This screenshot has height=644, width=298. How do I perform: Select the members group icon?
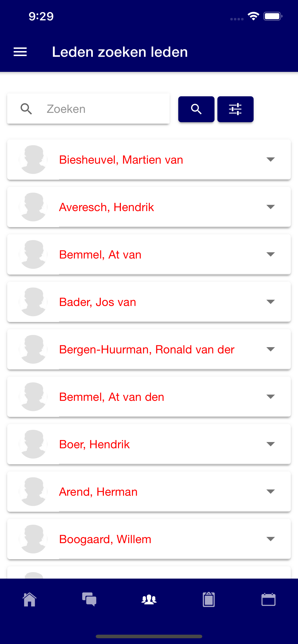coord(149,599)
